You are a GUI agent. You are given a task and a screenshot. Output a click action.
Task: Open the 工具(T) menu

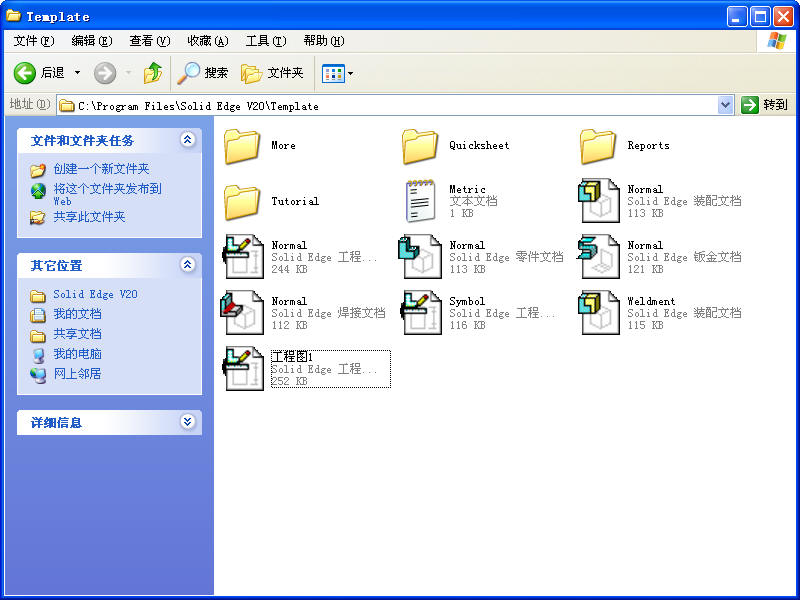click(x=266, y=41)
